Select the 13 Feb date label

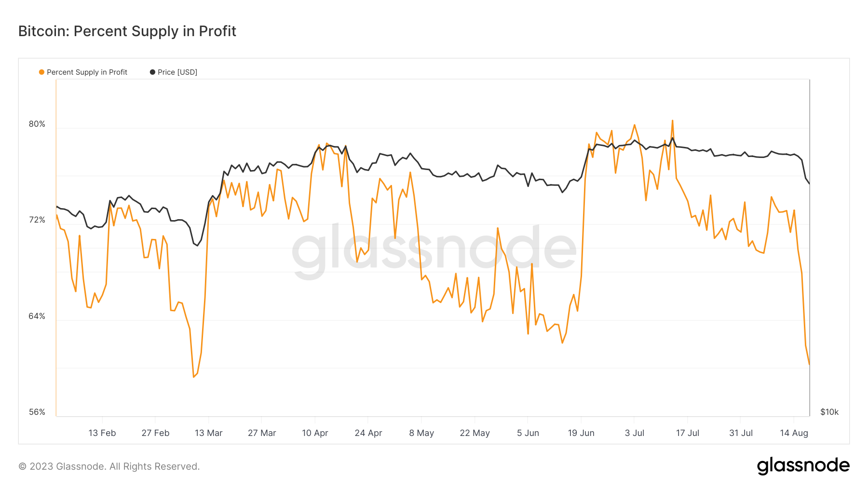(102, 433)
